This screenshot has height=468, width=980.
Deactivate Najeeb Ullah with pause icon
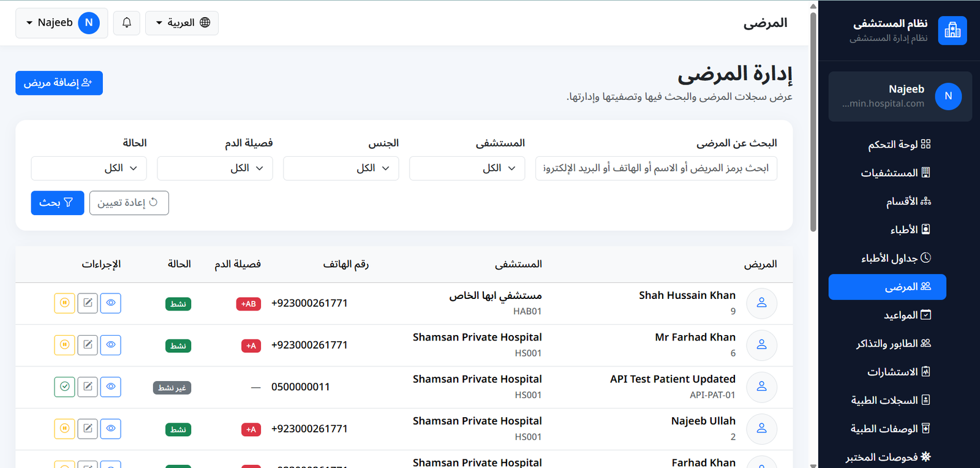[x=64, y=429]
